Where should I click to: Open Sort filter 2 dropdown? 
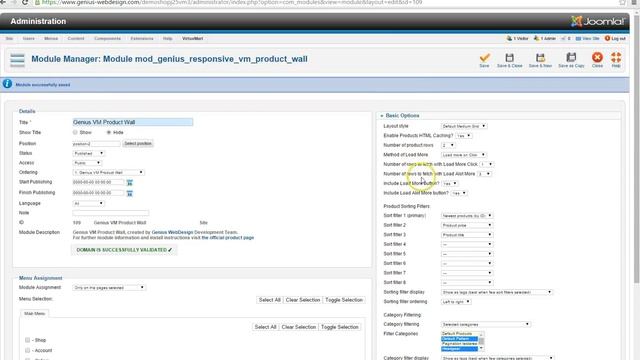(x=467, y=225)
